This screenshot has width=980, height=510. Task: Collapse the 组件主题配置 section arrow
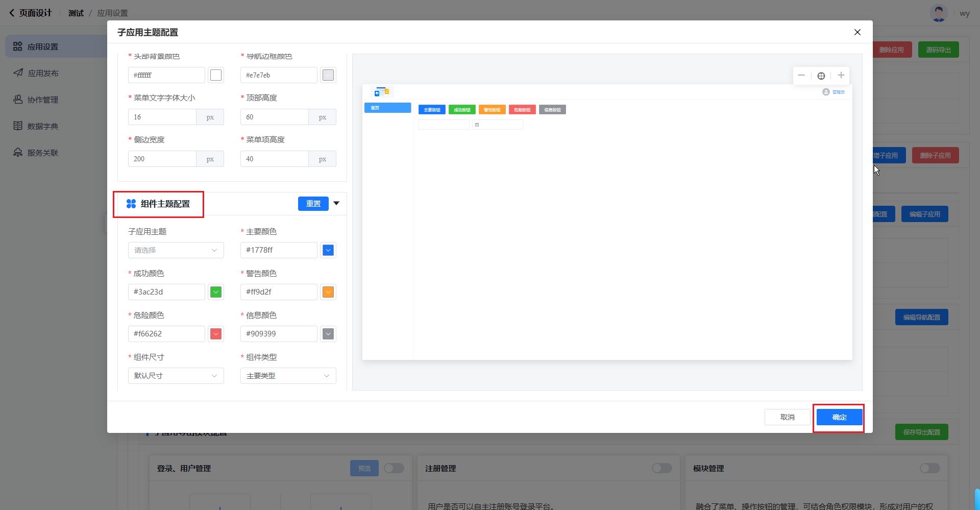click(336, 203)
